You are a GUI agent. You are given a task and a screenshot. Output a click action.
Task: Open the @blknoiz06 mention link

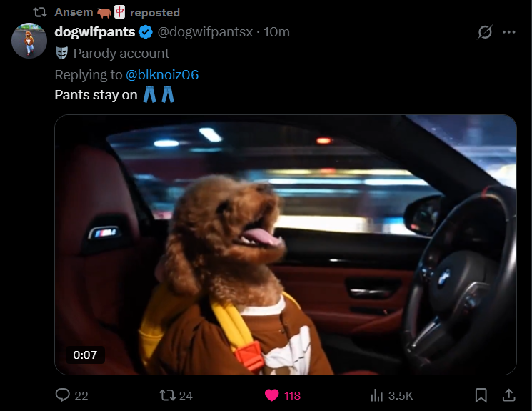pyautogui.click(x=162, y=75)
